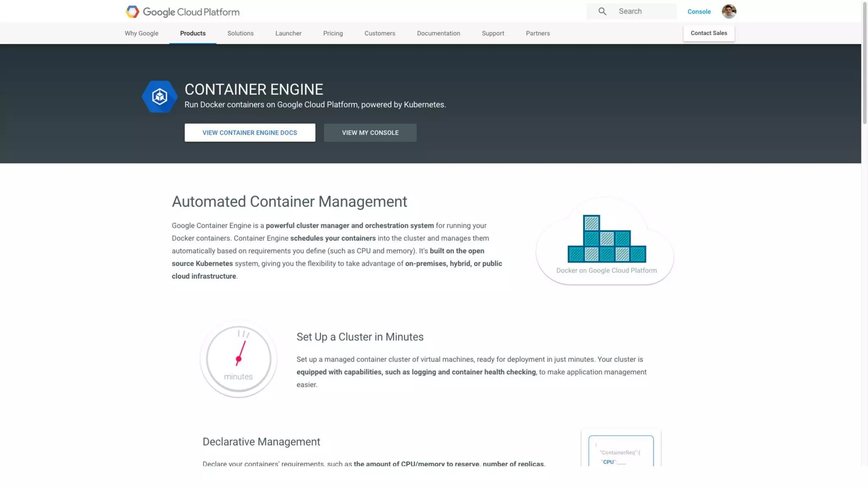Open the Why Google menu
Image resolution: width=868 pixels, height=488 pixels.
click(142, 33)
